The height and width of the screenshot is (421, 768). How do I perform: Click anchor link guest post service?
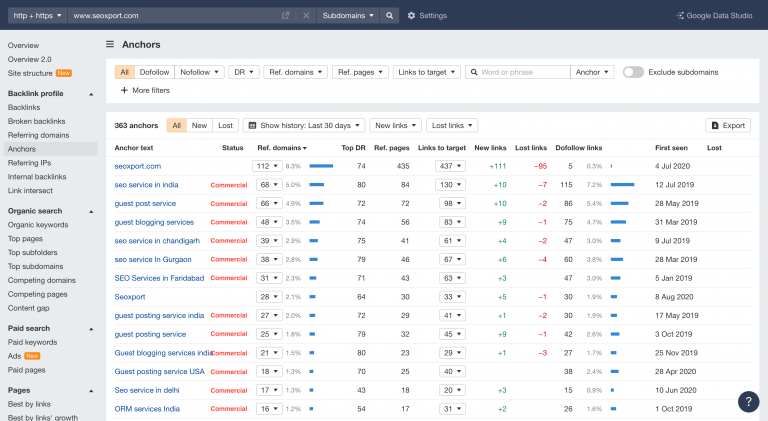pos(145,204)
